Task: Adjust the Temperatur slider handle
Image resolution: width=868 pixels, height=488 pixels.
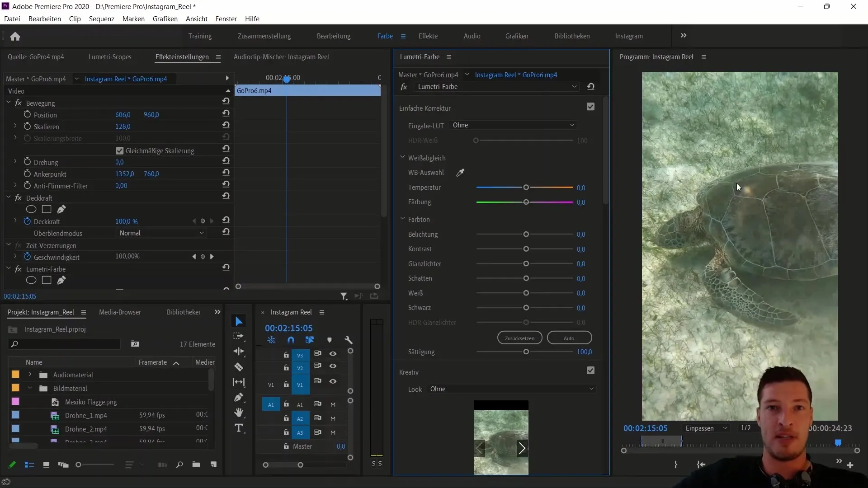Action: 526,188
